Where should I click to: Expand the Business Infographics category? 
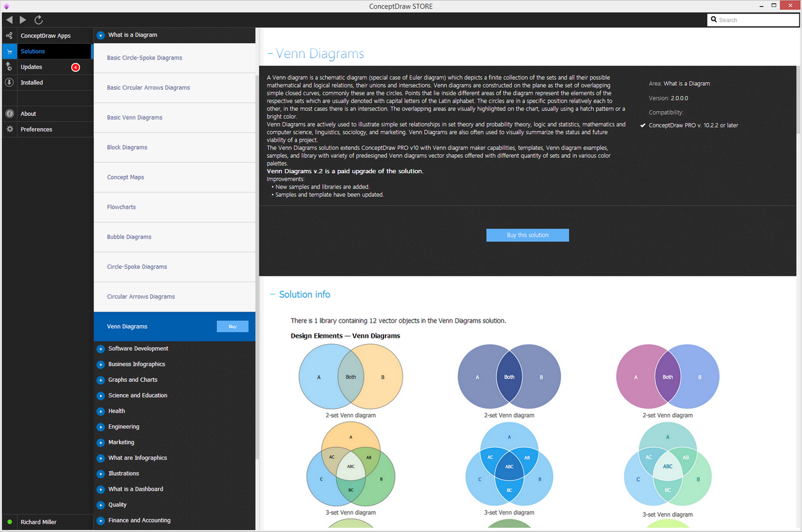(100, 365)
